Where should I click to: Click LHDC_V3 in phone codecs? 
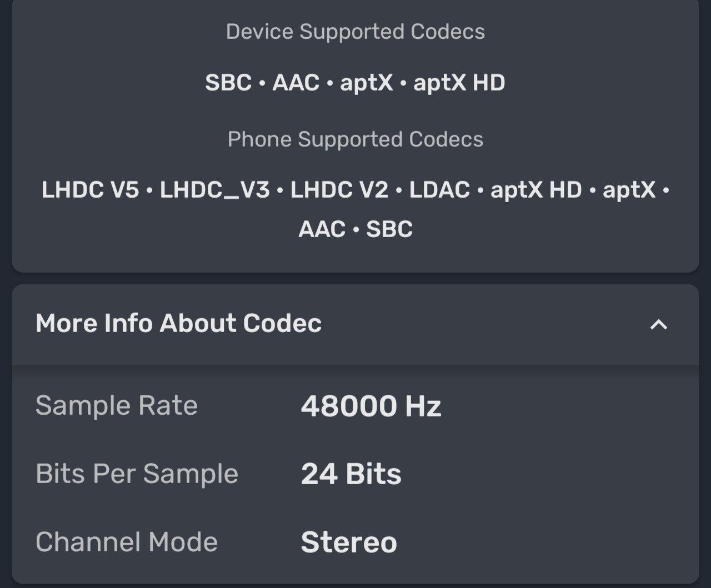coord(215,190)
